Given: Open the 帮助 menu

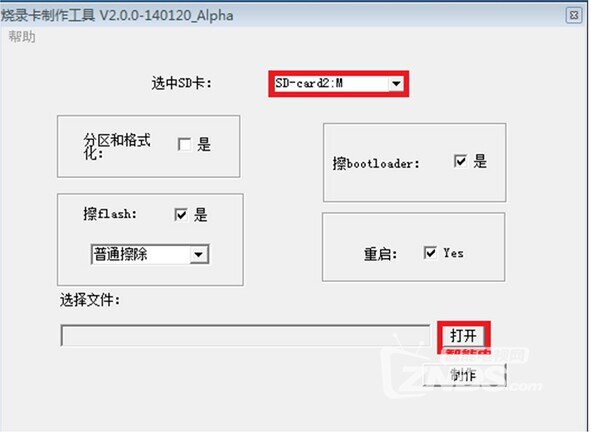Looking at the screenshot, I should tap(22, 37).
